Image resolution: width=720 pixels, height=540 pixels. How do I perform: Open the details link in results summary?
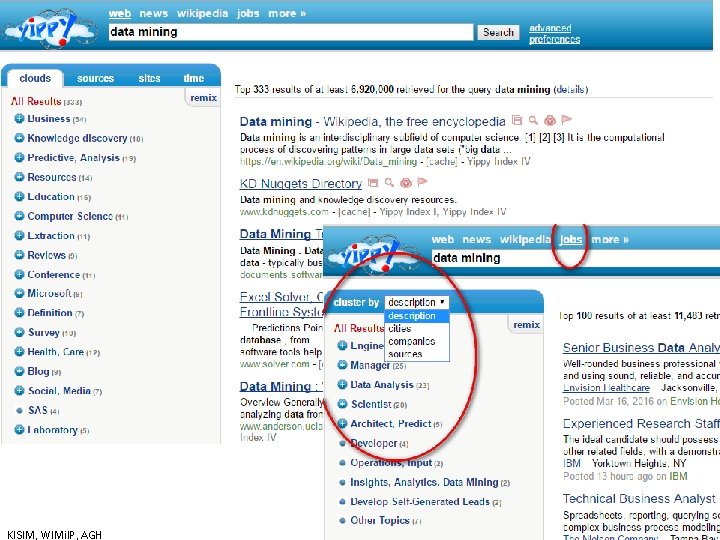click(571, 89)
